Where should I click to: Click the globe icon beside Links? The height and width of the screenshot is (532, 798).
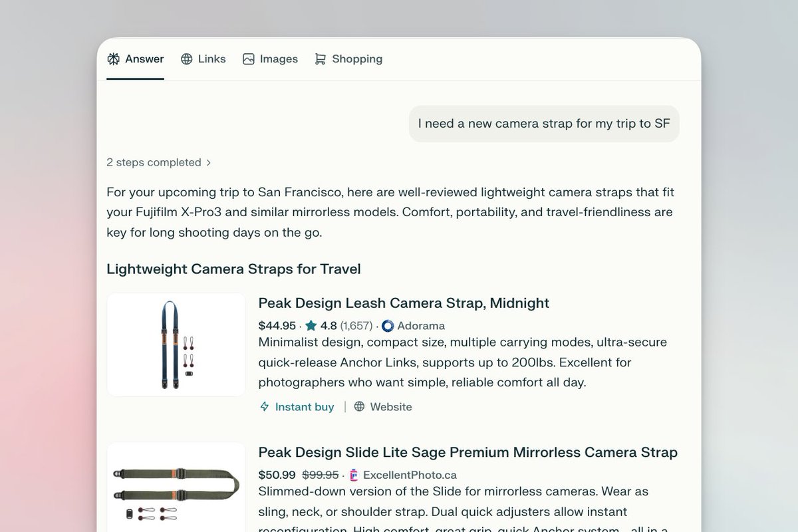[x=187, y=59]
